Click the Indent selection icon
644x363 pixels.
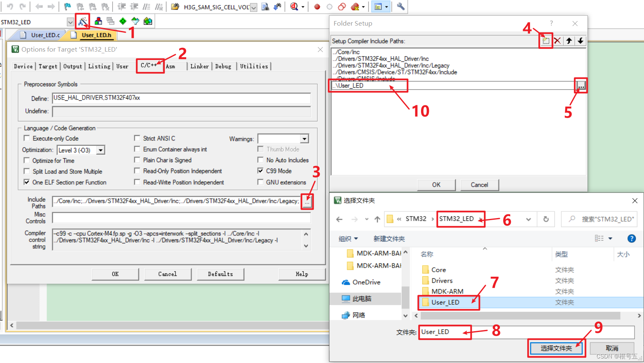coord(122,7)
